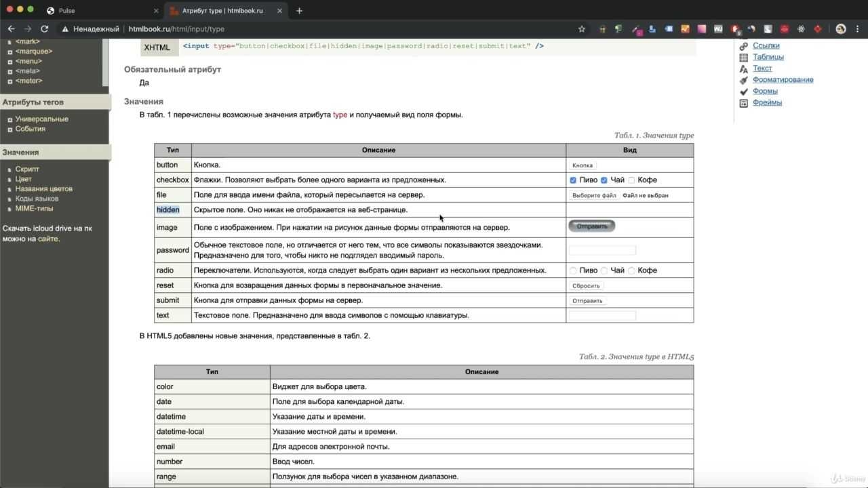The height and width of the screenshot is (488, 868).
Task: Click the orange checkmark extension icon
Action: pos(685,29)
